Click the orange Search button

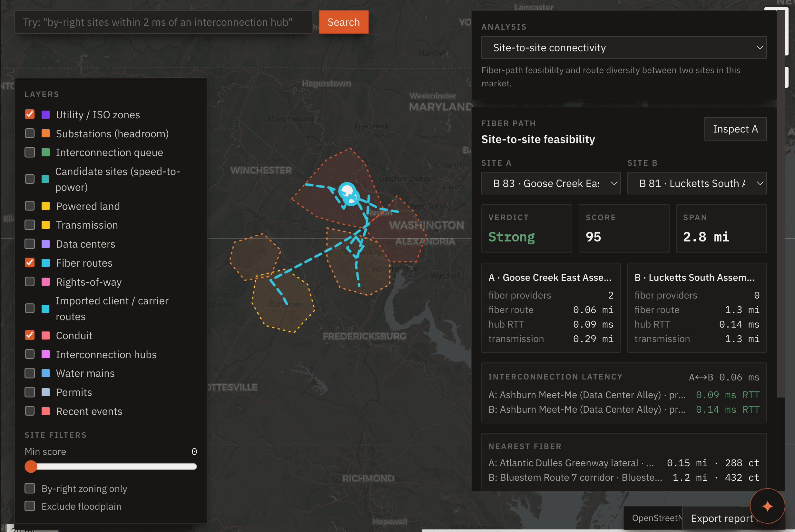coord(344,22)
